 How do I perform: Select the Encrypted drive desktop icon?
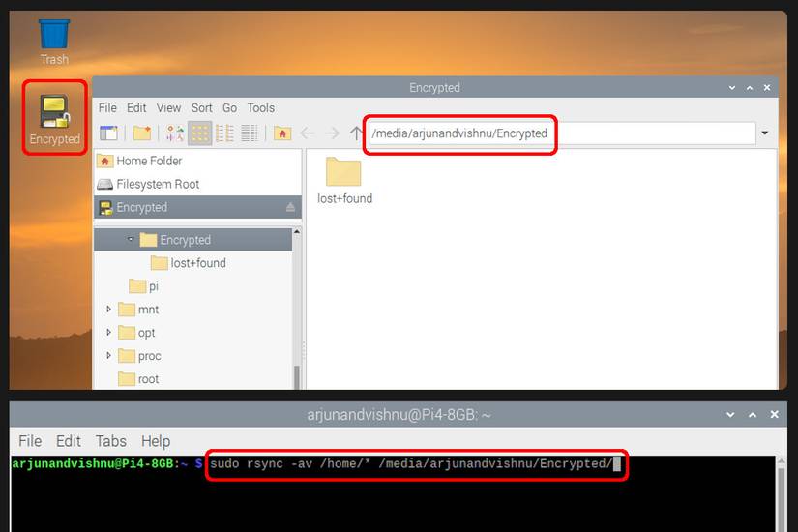[x=54, y=119]
